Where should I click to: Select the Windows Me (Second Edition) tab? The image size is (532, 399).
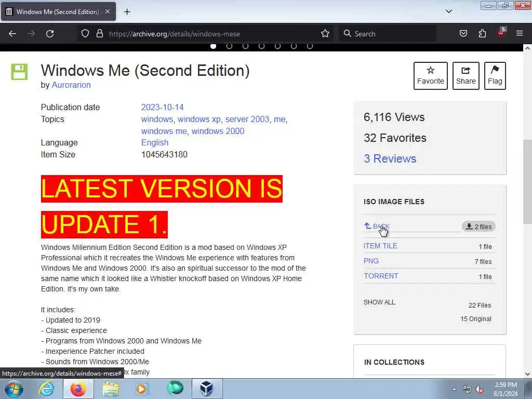pyautogui.click(x=58, y=12)
